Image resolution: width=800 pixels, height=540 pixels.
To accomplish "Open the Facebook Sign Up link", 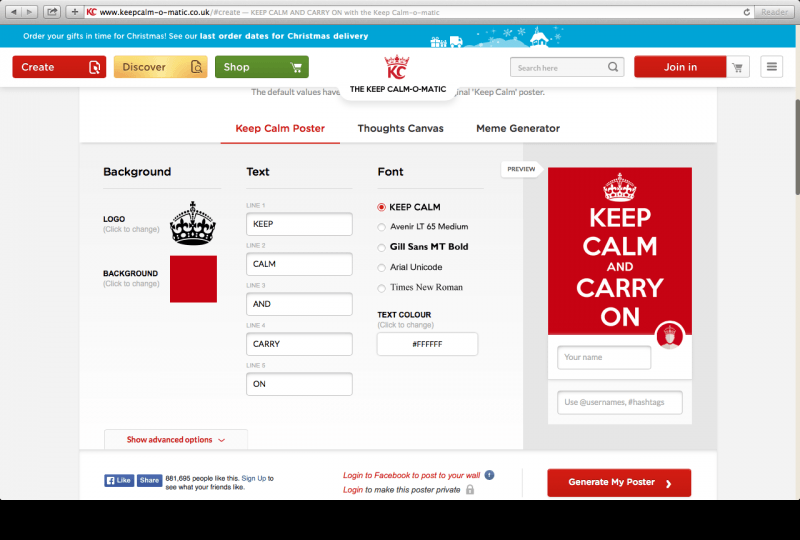I will pyautogui.click(x=254, y=478).
